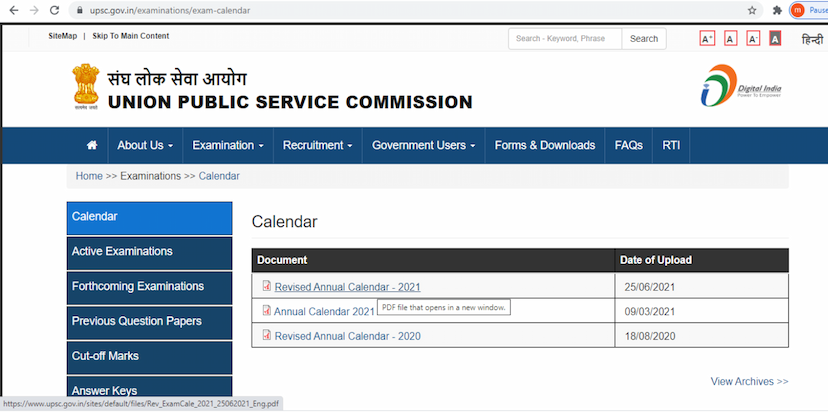Image resolution: width=828 pixels, height=412 pixels.
Task: Open the Digital India logo
Action: (x=741, y=86)
